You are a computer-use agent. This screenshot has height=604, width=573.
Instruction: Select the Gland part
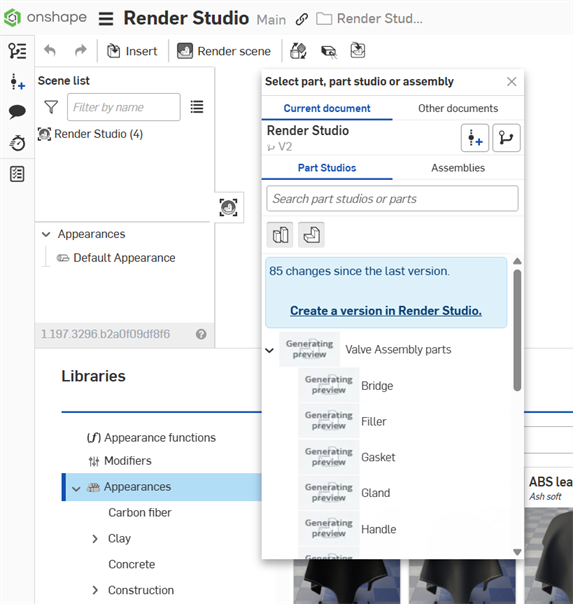(375, 493)
